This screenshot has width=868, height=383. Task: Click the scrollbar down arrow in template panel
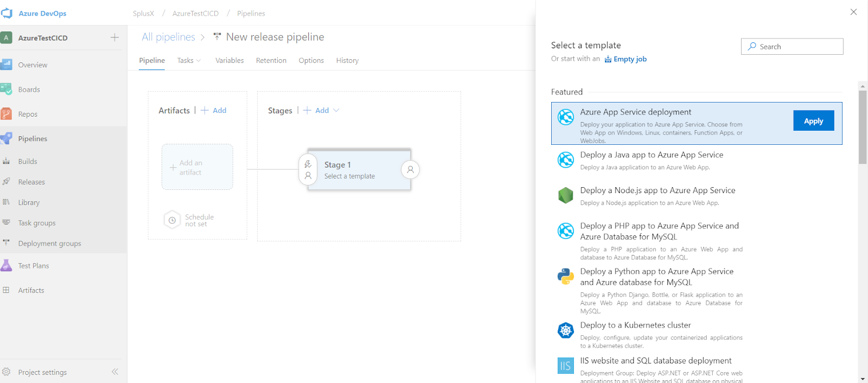point(863,379)
